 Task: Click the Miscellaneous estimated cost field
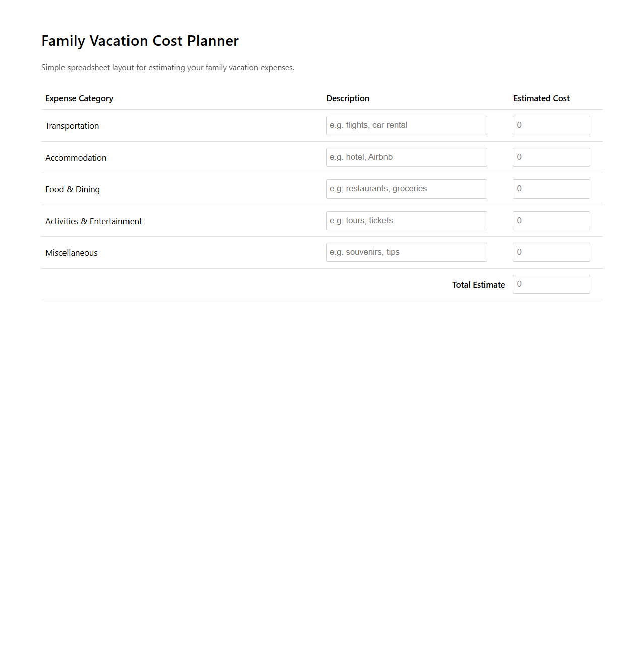[x=551, y=252]
